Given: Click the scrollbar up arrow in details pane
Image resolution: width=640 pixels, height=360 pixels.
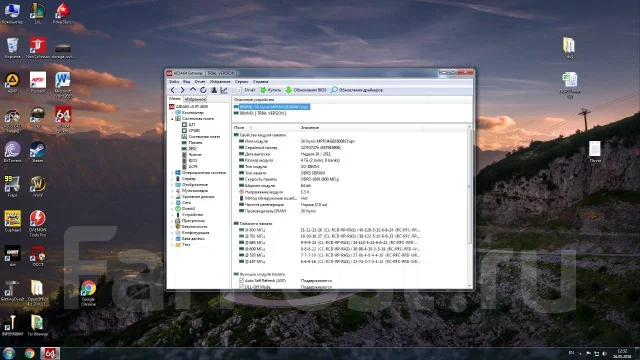Looking at the screenshot, I should point(469,128).
